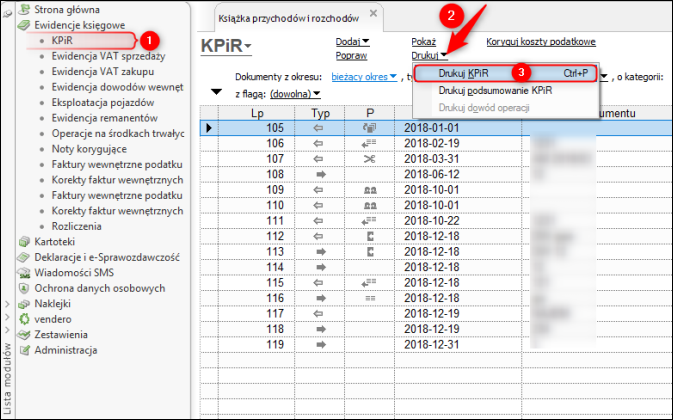Click the Deklaracje i e-Sprawozdawczość icon

24,257
